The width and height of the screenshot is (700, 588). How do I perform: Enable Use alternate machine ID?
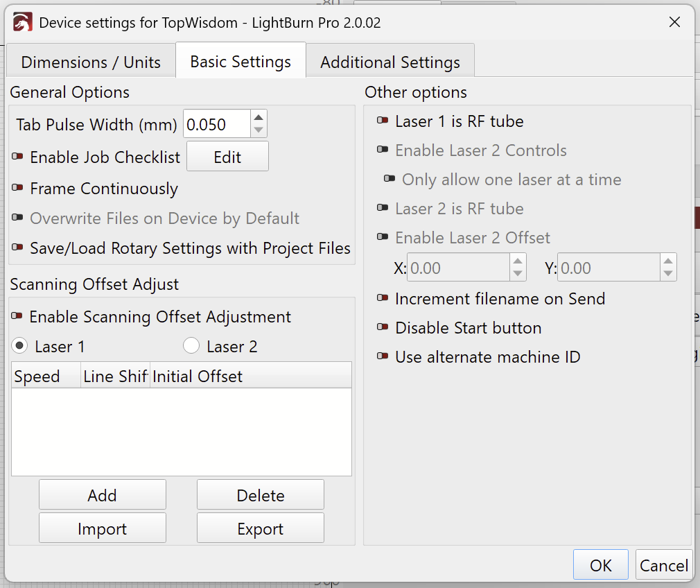tap(382, 357)
